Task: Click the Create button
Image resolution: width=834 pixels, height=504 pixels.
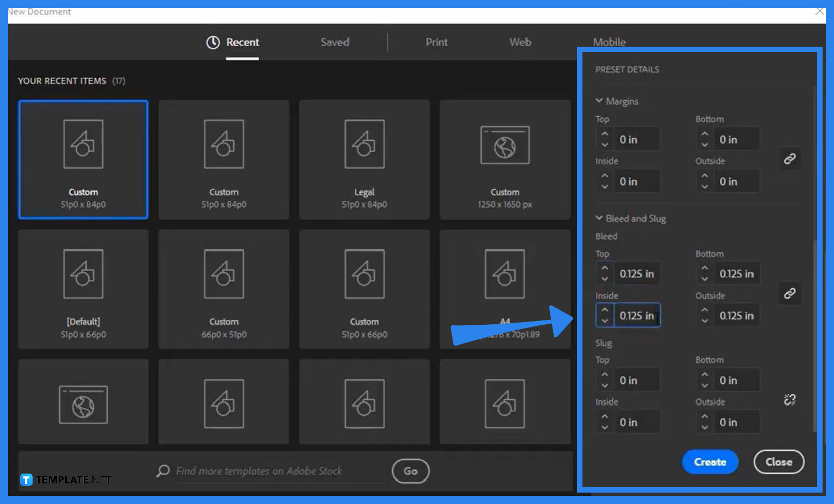Action: [x=710, y=462]
